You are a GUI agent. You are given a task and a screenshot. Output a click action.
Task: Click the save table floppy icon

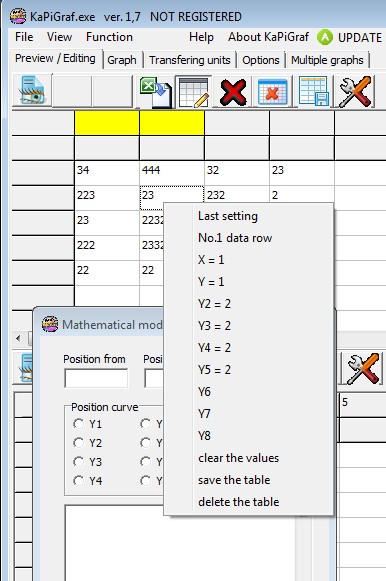pos(314,92)
